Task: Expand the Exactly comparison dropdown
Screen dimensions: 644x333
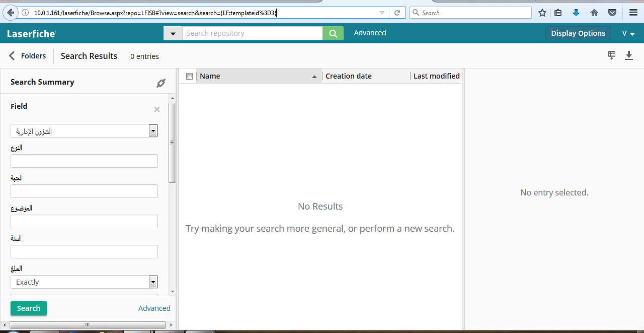Action: 153,282
